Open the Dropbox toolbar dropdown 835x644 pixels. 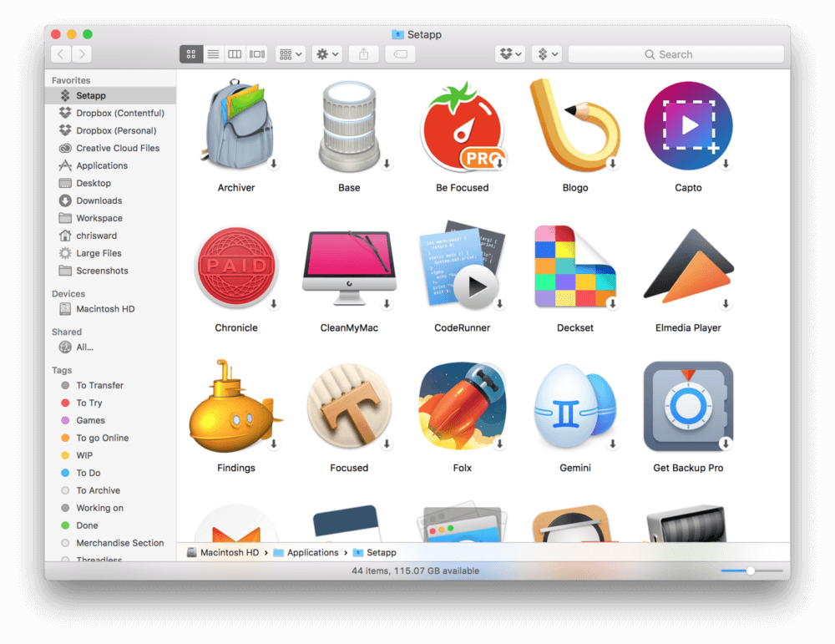tap(510, 54)
